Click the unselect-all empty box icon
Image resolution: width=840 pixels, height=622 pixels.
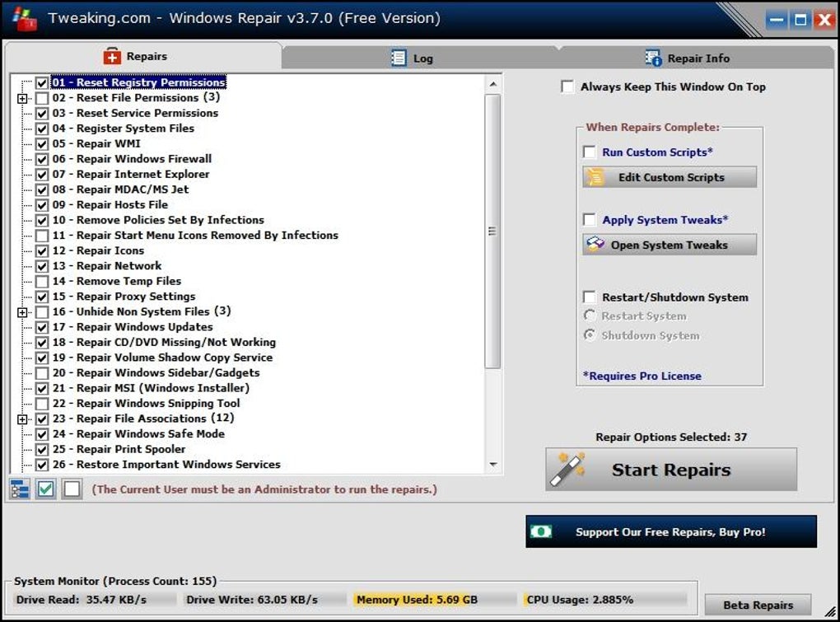(72, 489)
